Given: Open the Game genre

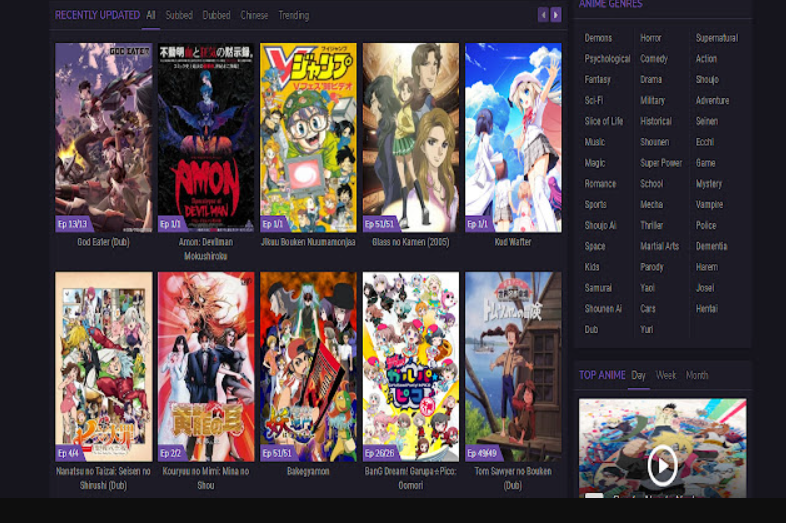Looking at the screenshot, I should tap(705, 163).
